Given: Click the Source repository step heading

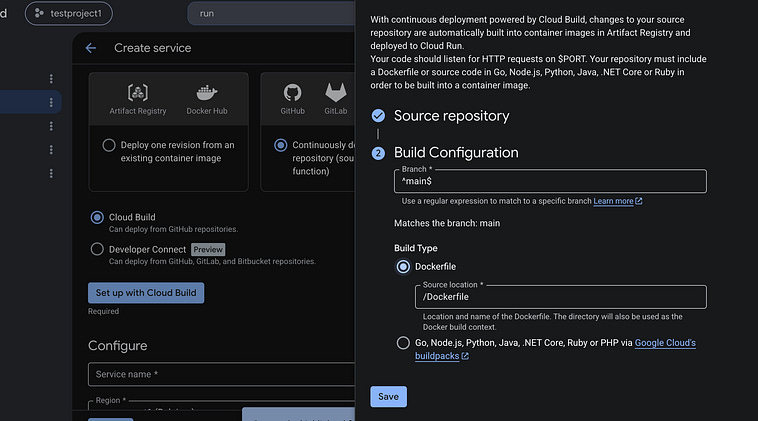Looking at the screenshot, I should point(452,116).
